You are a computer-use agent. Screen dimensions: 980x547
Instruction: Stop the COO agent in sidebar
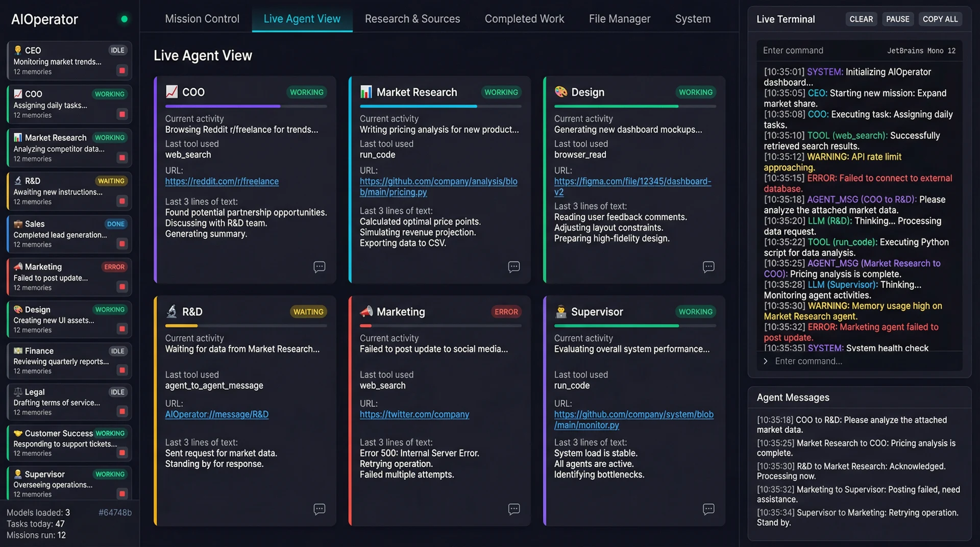(122, 114)
